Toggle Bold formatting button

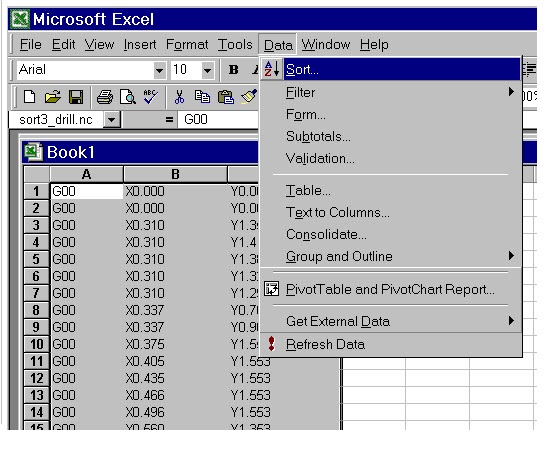[234, 70]
